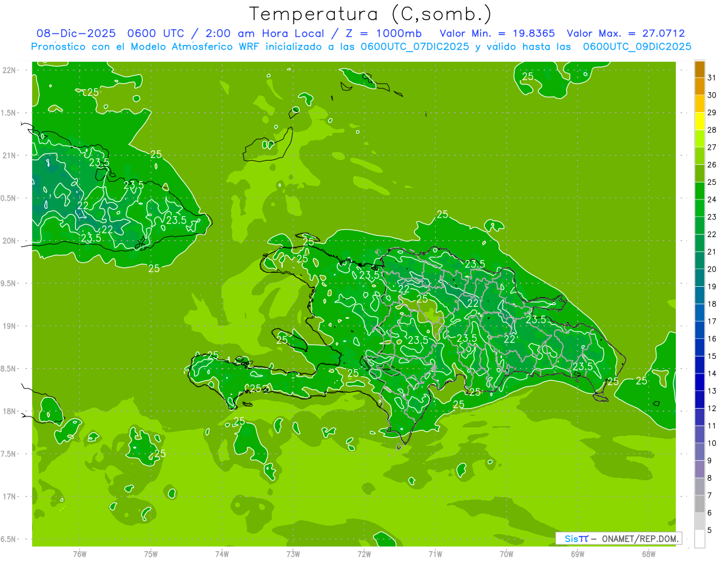Image resolution: width=728 pixels, height=562 pixels.
Task: Click the 73W longitude axis label
Action: point(293,554)
